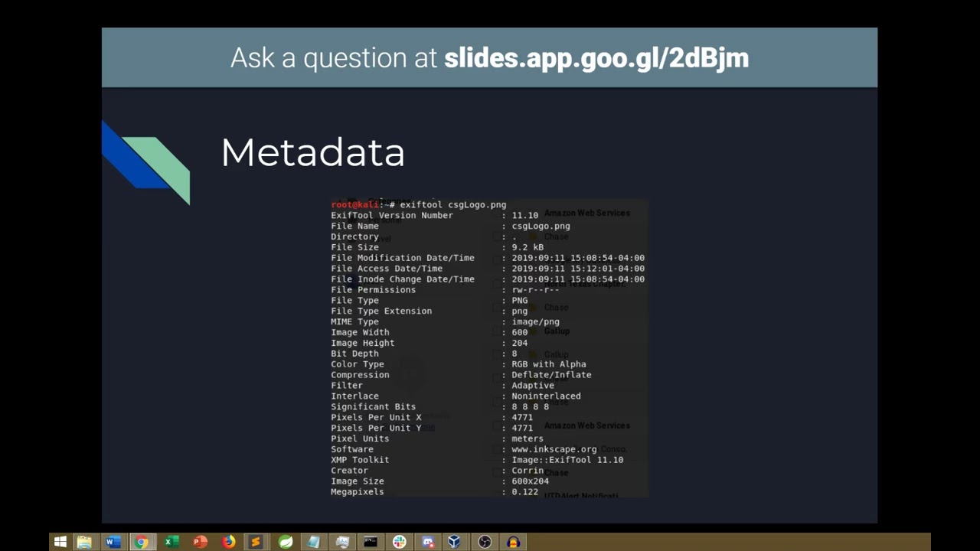Select the "RGB with Alpha" color type value
The height and width of the screenshot is (551, 980).
point(549,364)
